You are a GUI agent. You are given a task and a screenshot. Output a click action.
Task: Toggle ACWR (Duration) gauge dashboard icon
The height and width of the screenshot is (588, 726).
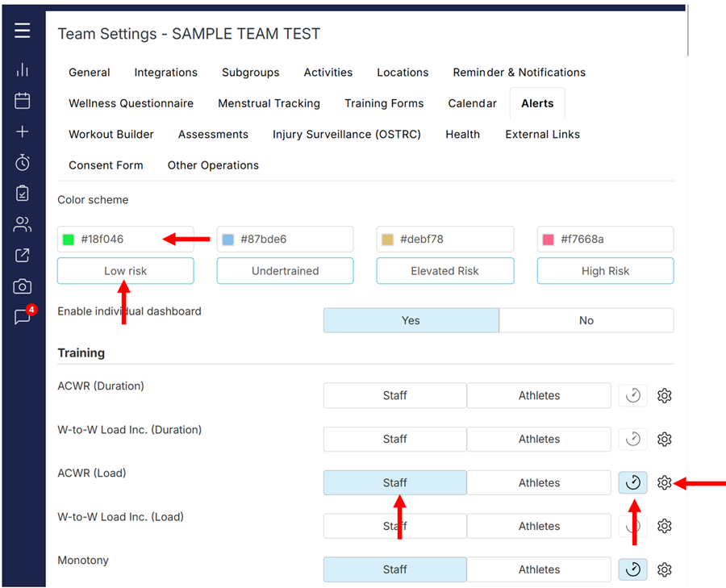pos(633,395)
